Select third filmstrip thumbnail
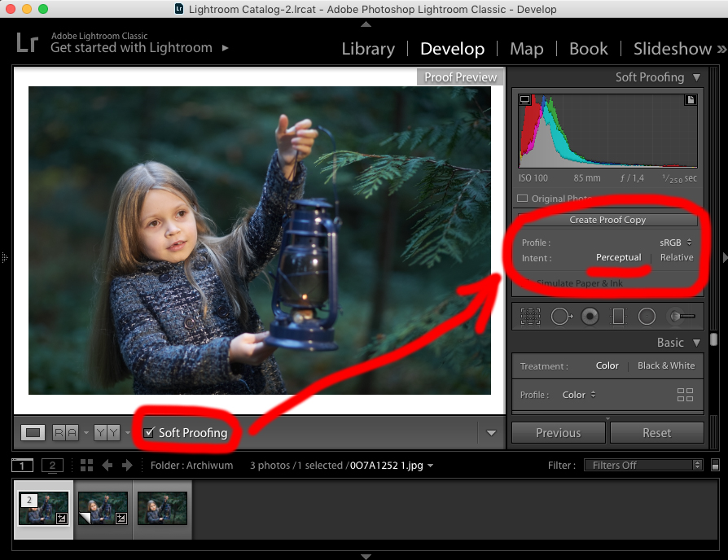This screenshot has width=728, height=560. click(x=162, y=509)
